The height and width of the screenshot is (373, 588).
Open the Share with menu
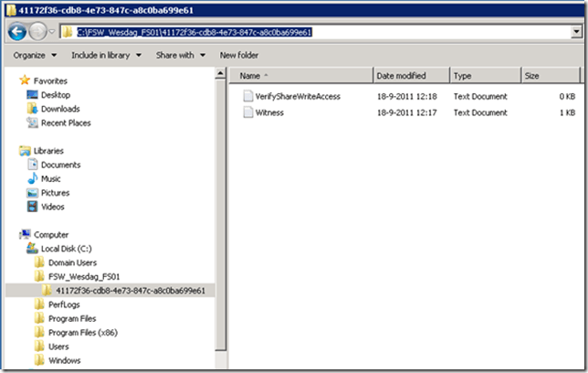tap(180, 55)
